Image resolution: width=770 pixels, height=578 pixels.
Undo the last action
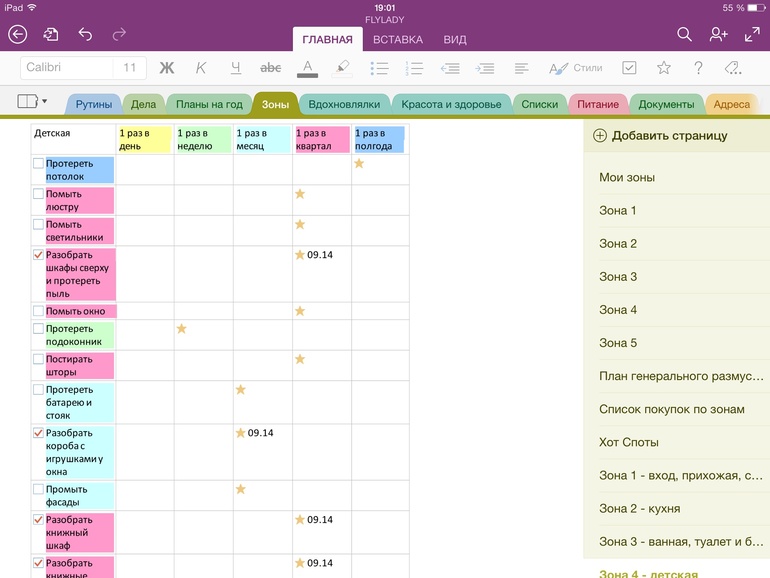click(85, 35)
